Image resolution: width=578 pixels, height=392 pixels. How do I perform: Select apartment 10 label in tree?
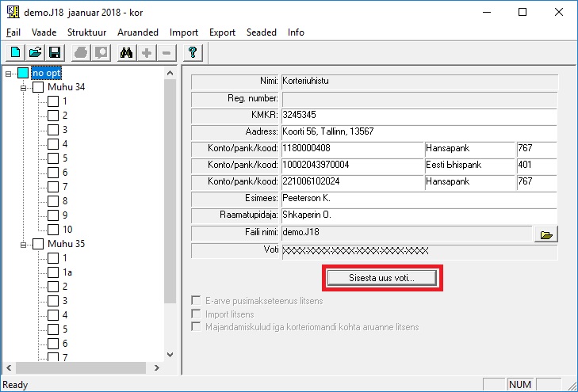pyautogui.click(x=67, y=230)
